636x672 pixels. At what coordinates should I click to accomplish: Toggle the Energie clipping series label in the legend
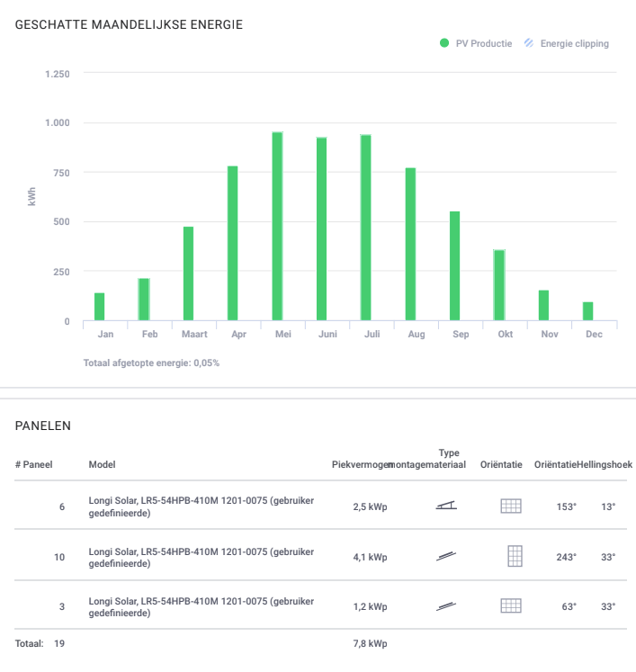[x=574, y=43]
